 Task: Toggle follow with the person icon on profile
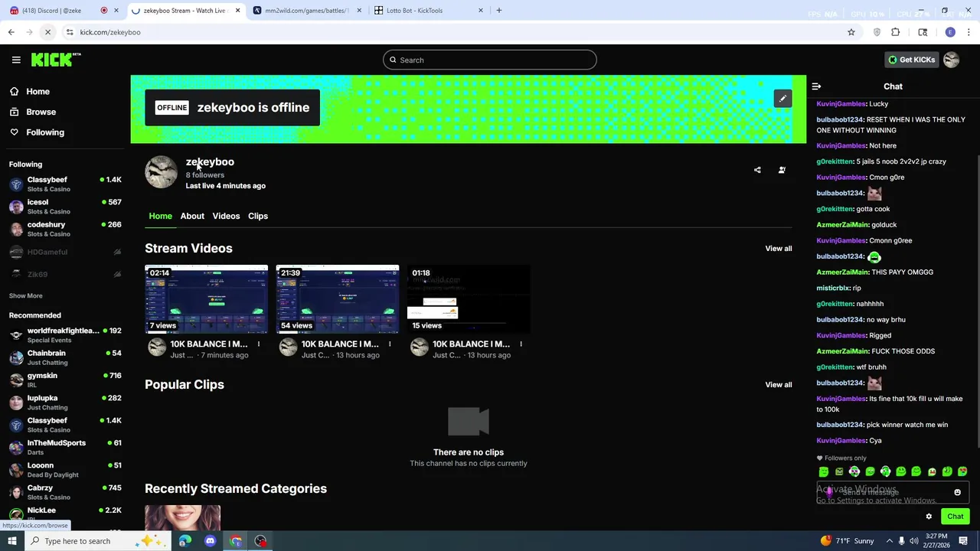coord(782,170)
